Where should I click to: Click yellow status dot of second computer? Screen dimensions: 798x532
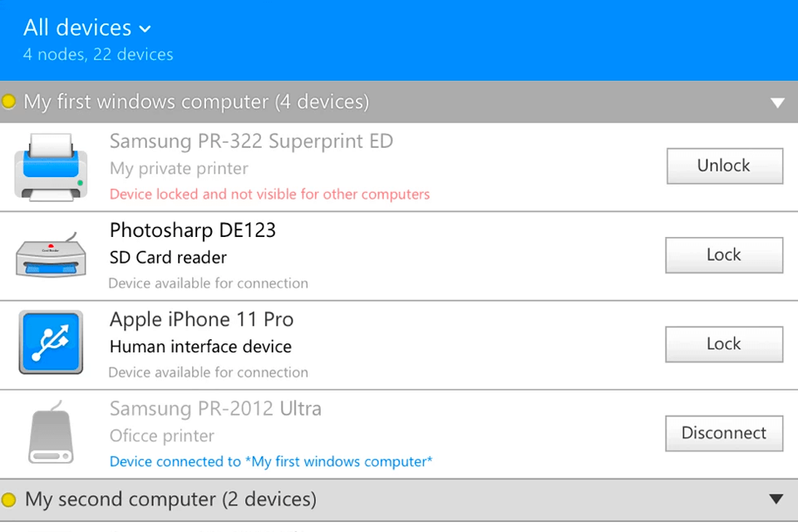click(x=9, y=500)
